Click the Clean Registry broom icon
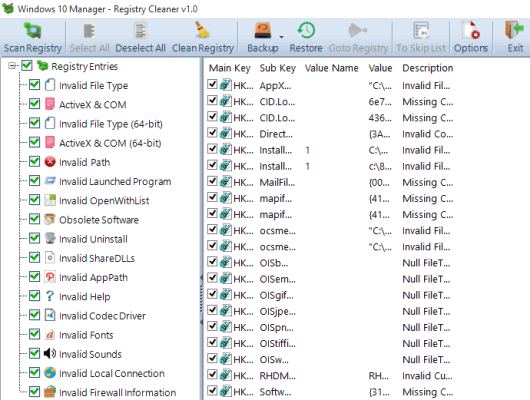 click(202, 30)
